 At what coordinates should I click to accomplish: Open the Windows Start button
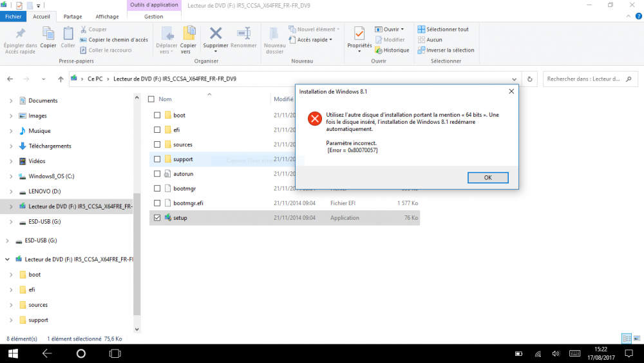click(x=13, y=353)
